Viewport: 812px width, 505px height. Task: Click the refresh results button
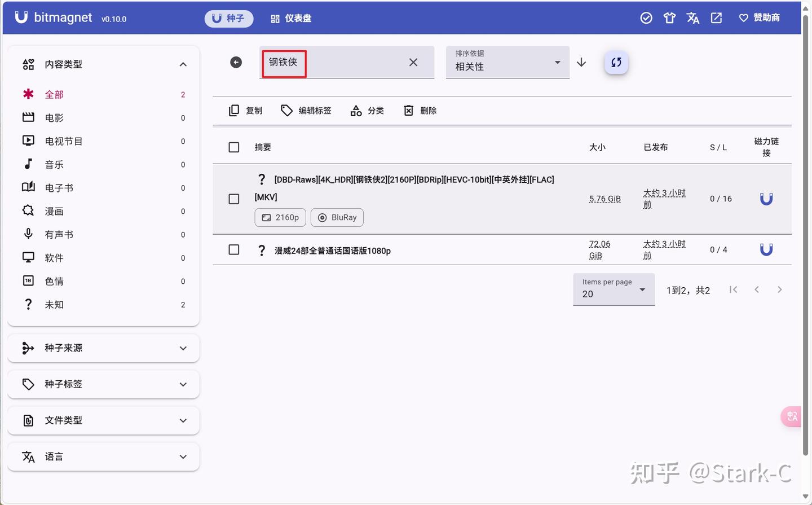click(x=616, y=62)
